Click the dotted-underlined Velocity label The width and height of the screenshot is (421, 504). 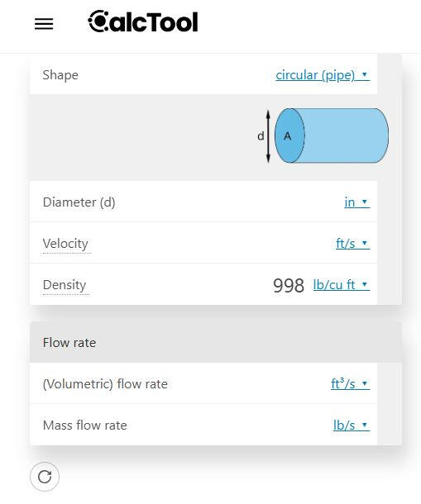point(65,244)
